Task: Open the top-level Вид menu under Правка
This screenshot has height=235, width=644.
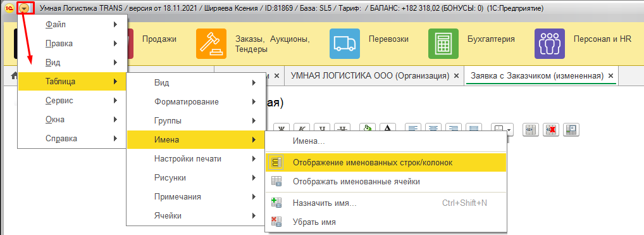Action: [73, 63]
